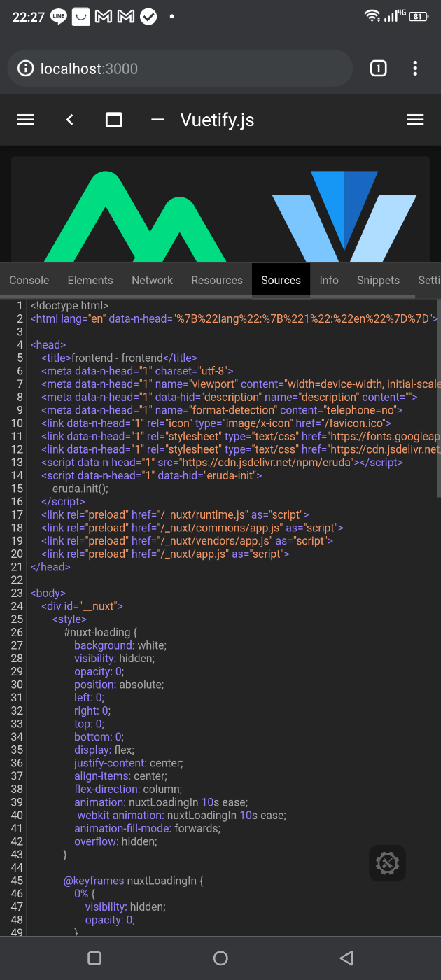The height and width of the screenshot is (980, 441).
Task: Switch to the Resources tab
Action: click(217, 280)
